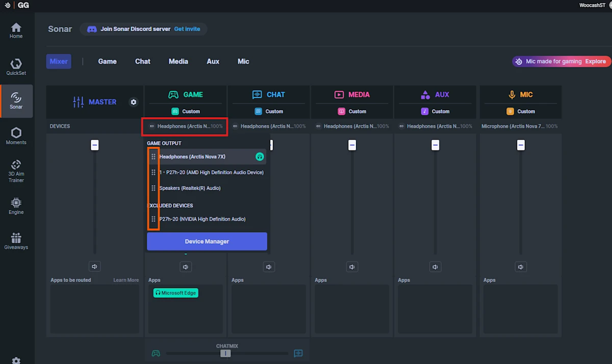Mute the Game channel speaker icon
This screenshot has height=364, width=612.
point(185,266)
